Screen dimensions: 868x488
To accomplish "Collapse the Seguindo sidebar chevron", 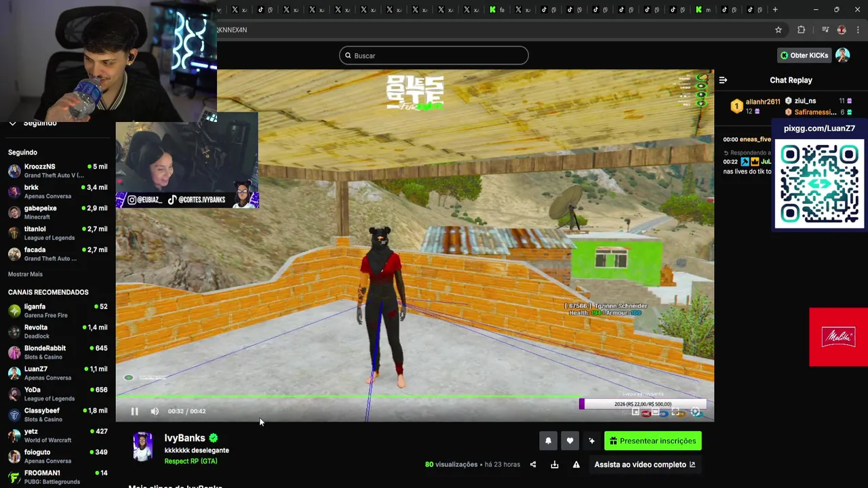I will click(x=12, y=123).
